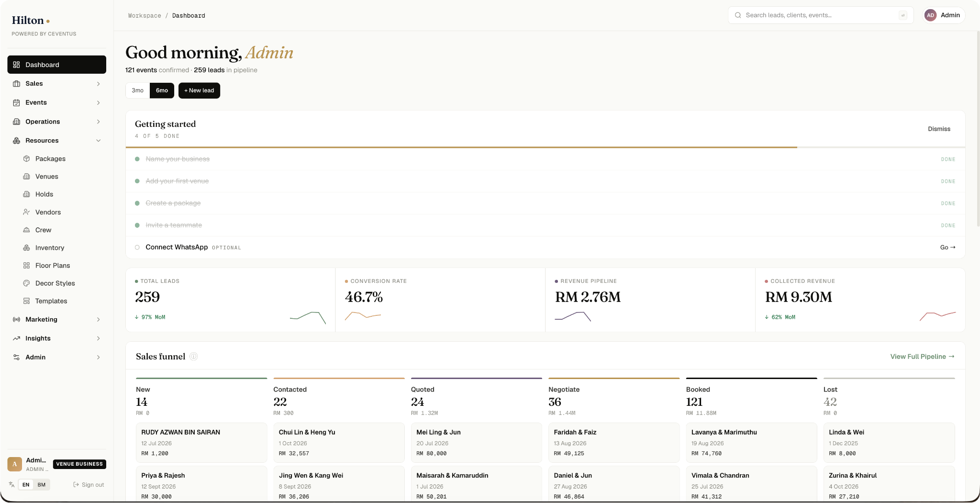Click the search magnifier icon
Screen dimensions: 980x503
coord(738,15)
